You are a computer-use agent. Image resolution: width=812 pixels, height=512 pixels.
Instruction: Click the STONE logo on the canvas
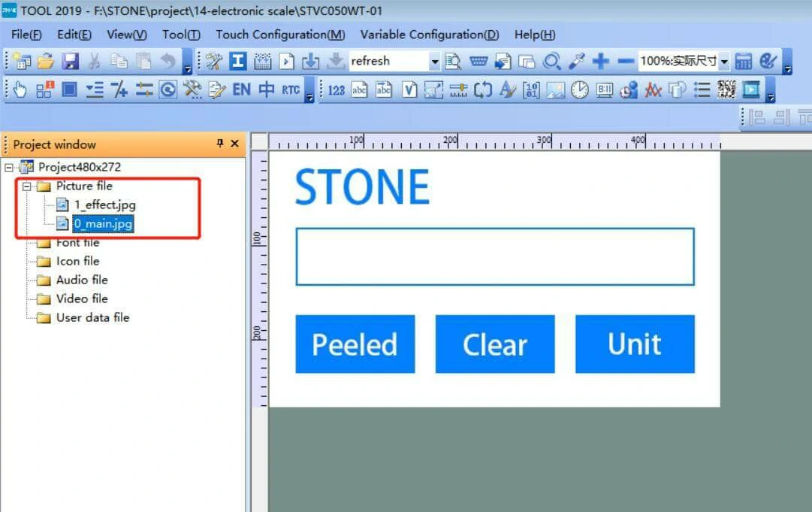point(362,187)
